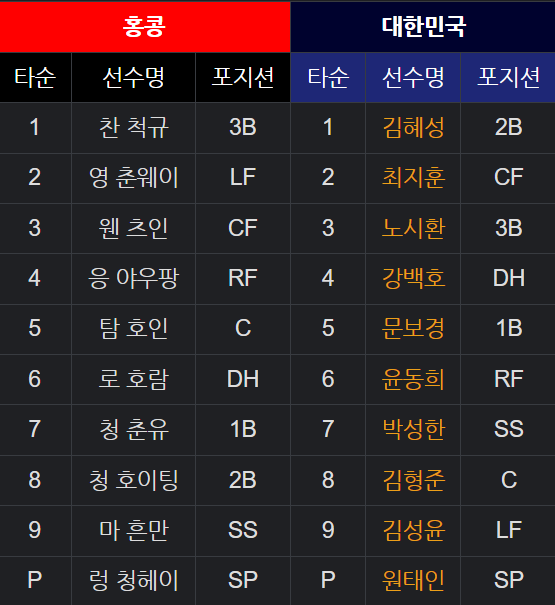Select the player name 로 호람
The height and width of the screenshot is (605, 555).
click(134, 379)
